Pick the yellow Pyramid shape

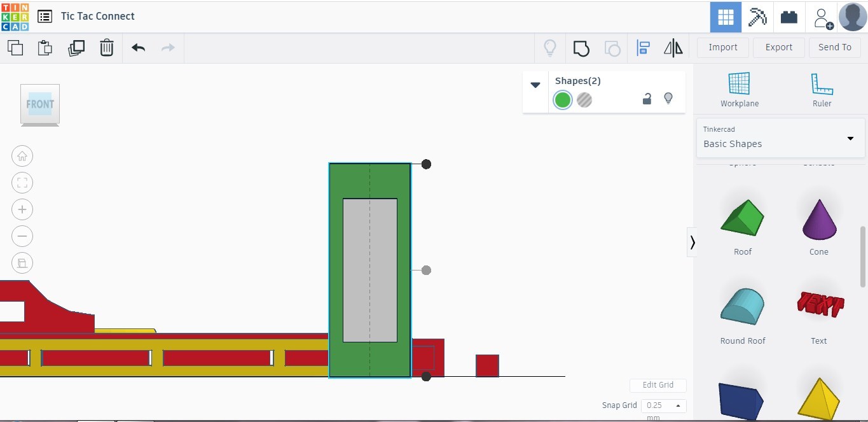[819, 400]
